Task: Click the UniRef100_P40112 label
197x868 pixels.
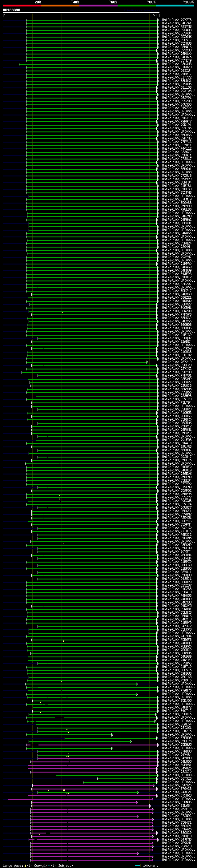Action: click(x=176, y=149)
